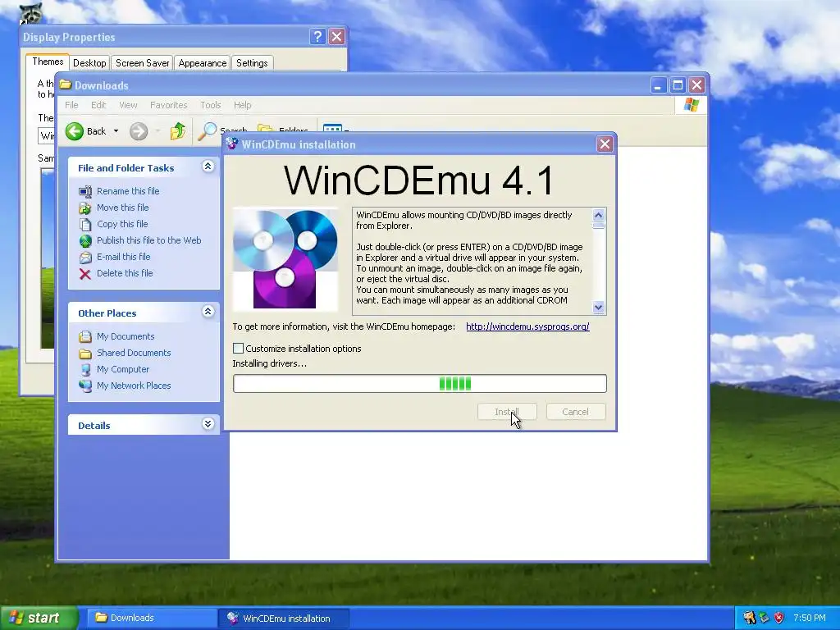This screenshot has width=840, height=630.
Task: Click the E-mail this file envelope icon
Action: pos(85,257)
